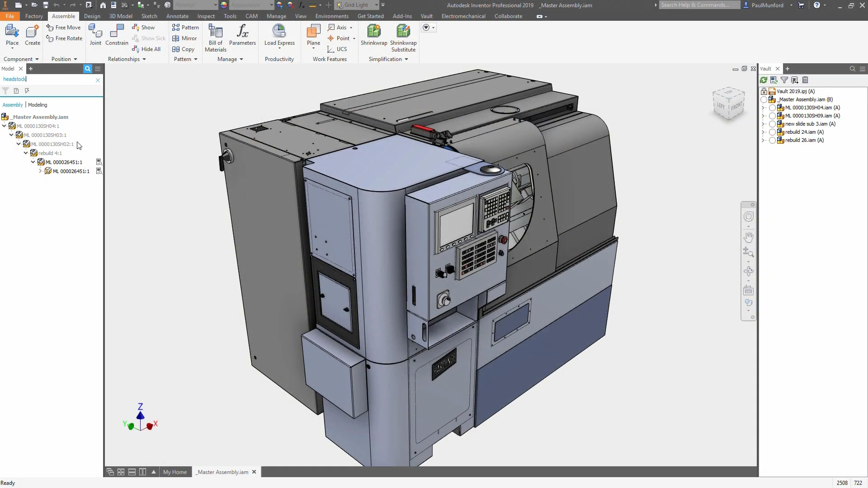Click the UCS work feature
This screenshot has height=488, width=868.
[337, 49]
